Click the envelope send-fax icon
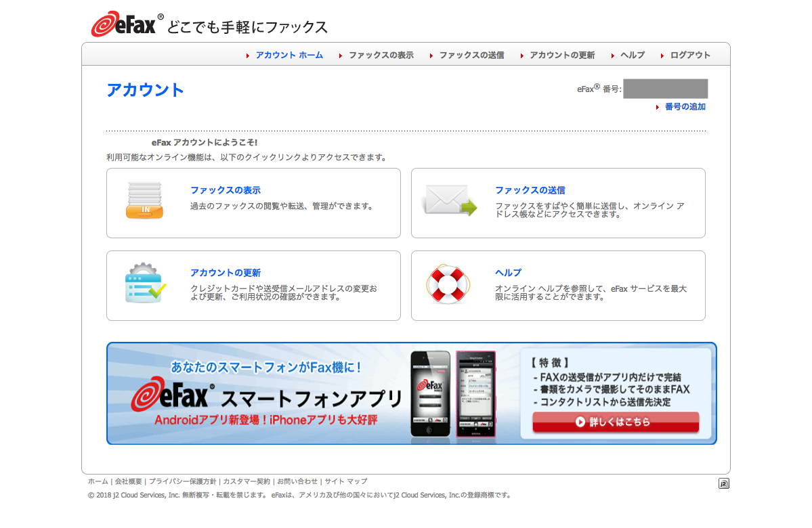The width and height of the screenshot is (812, 528). click(x=449, y=200)
